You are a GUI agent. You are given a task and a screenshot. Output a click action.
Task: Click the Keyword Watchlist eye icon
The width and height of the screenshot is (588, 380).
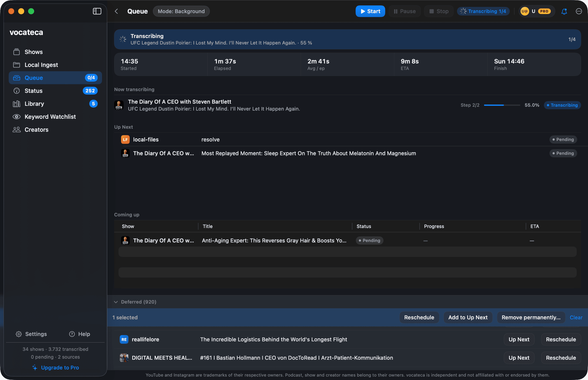pos(17,117)
